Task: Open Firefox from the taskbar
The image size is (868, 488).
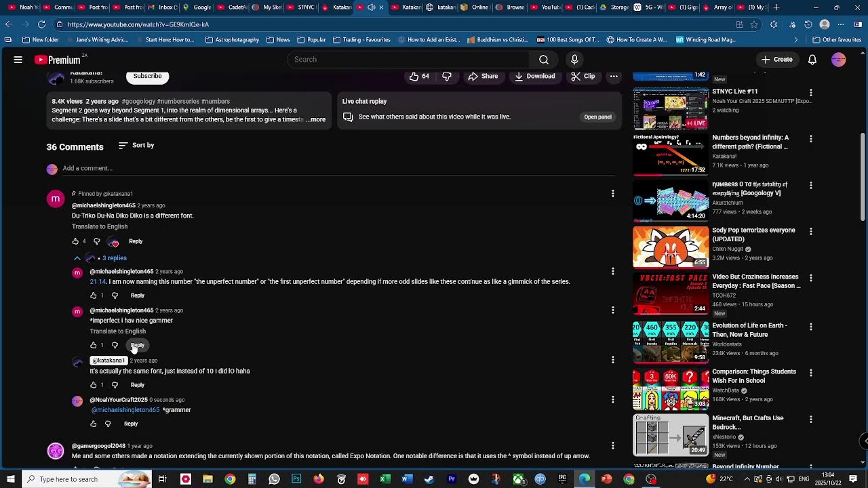Action: 319,479
